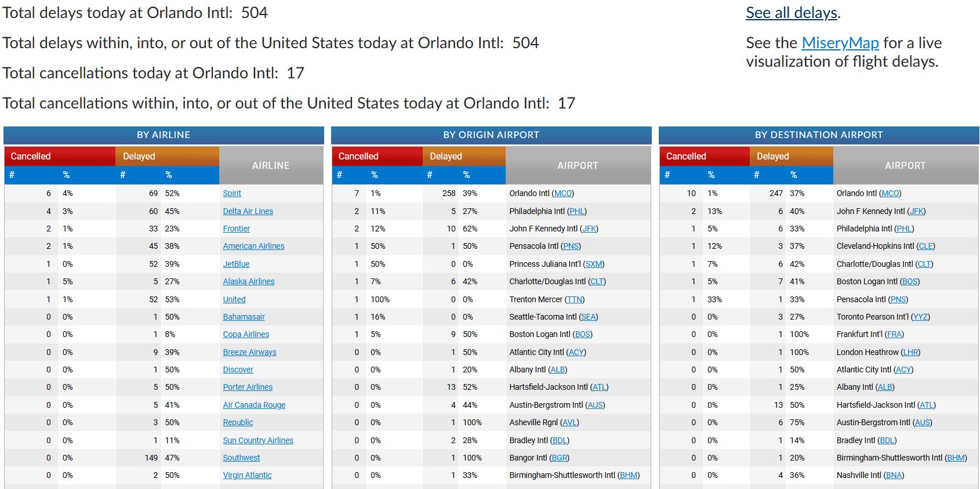Image resolution: width=980 pixels, height=489 pixels.
Task: Click the By Airline table header
Action: point(164,135)
